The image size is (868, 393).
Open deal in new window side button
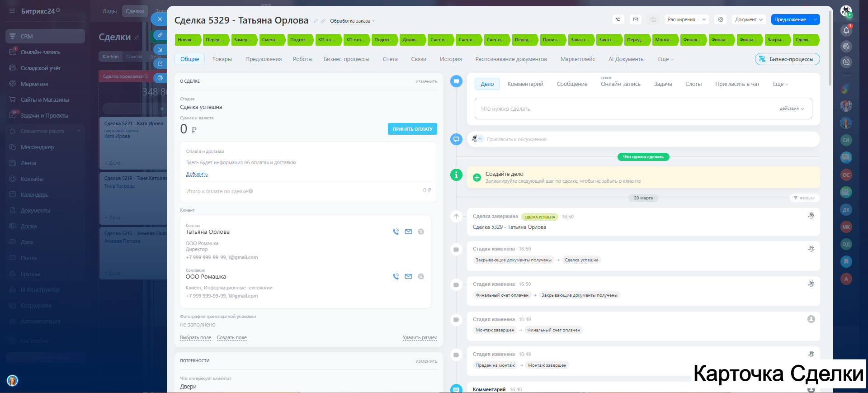[x=160, y=64]
